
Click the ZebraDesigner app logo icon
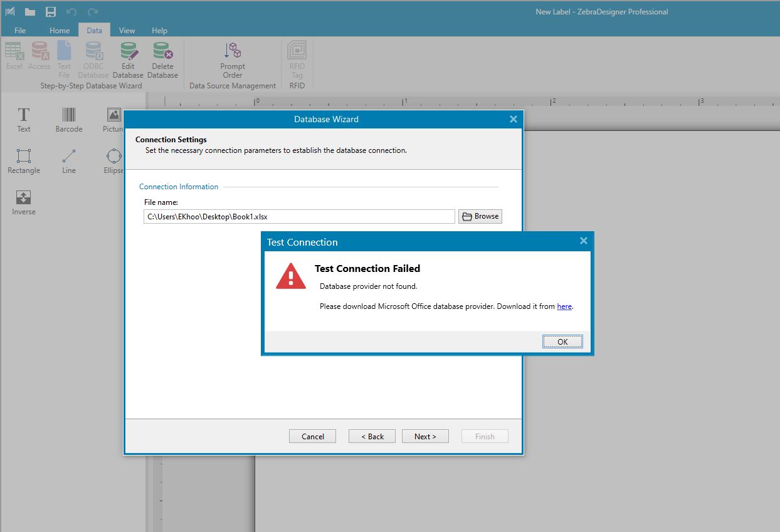pyautogui.click(x=11, y=11)
